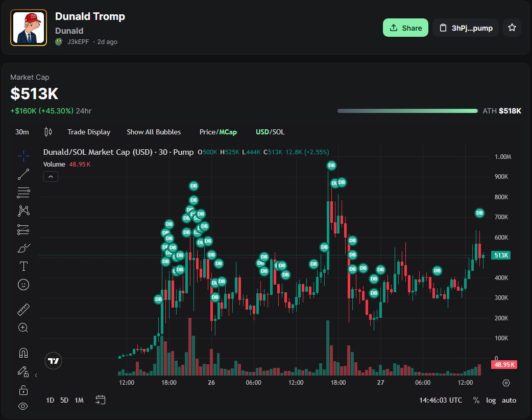Toggle percent scale mode
Image resolution: width=532 pixels, height=420 pixels.
[476, 400]
